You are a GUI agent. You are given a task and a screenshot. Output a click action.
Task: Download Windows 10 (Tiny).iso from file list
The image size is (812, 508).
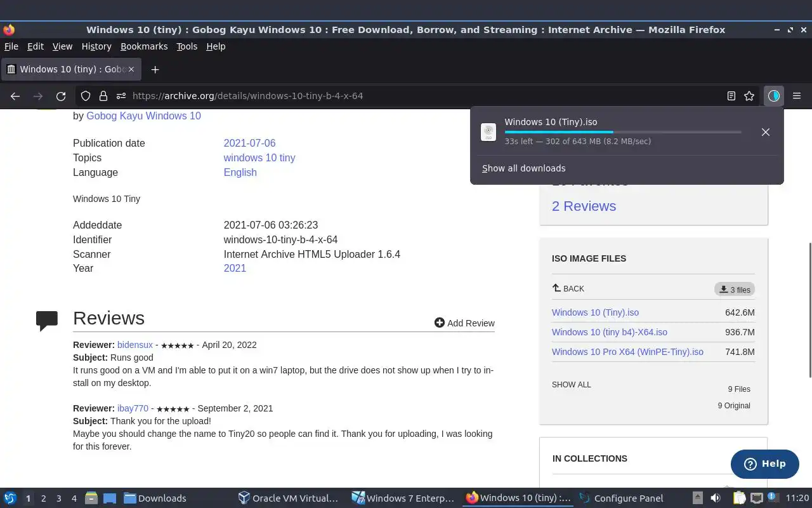[x=595, y=312]
